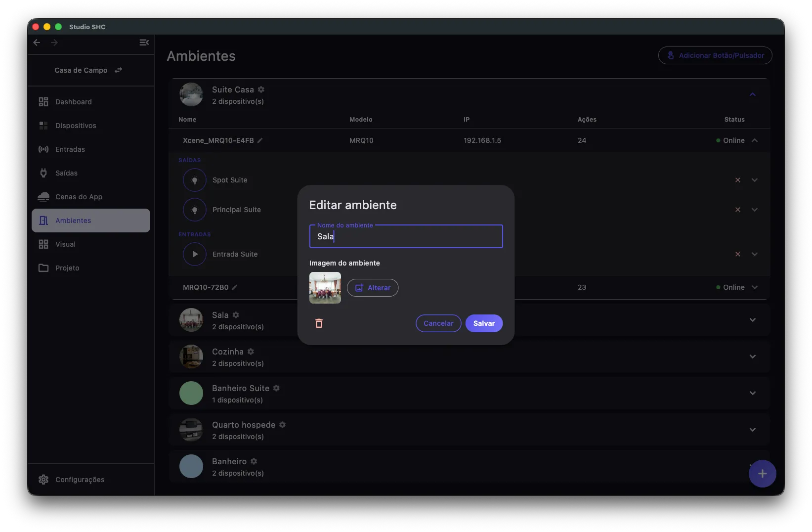Viewport: 812px width, 532px height.
Task: Remove Principal Suite with its X icon
Action: (738, 210)
